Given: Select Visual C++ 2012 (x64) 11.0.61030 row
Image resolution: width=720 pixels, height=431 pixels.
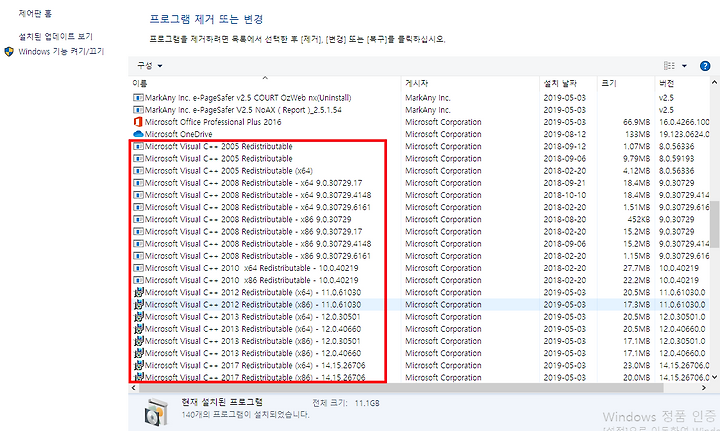Looking at the screenshot, I should click(420, 292).
